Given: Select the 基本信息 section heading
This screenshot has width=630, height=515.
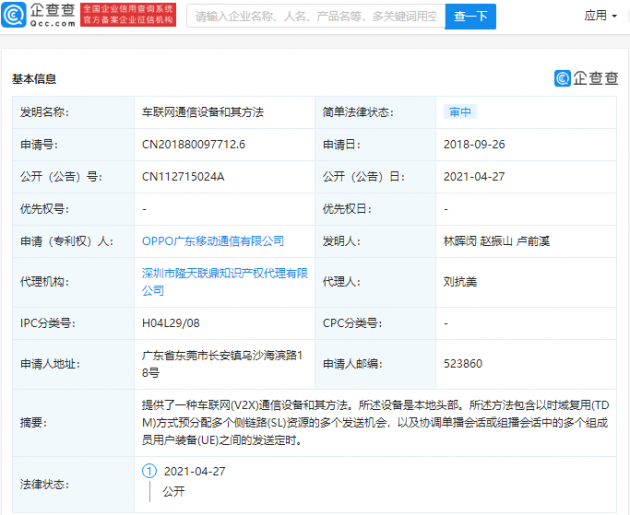Looking at the screenshot, I should [34, 78].
